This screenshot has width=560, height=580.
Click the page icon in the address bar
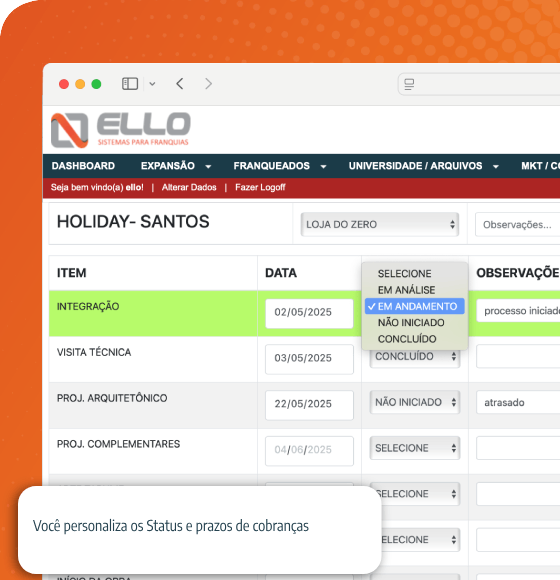409,84
